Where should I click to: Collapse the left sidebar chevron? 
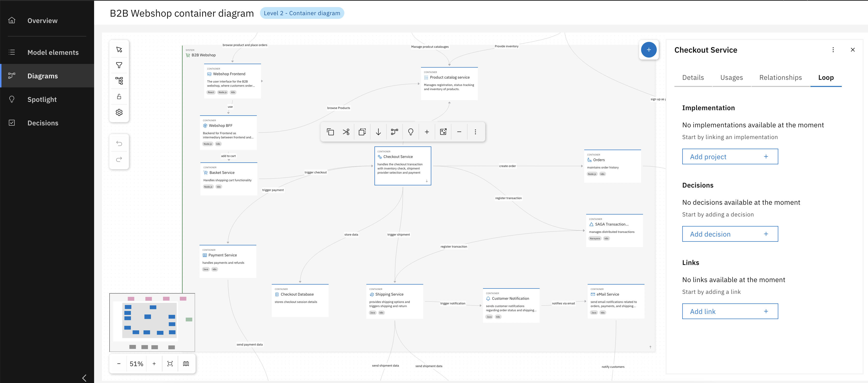coord(84,378)
